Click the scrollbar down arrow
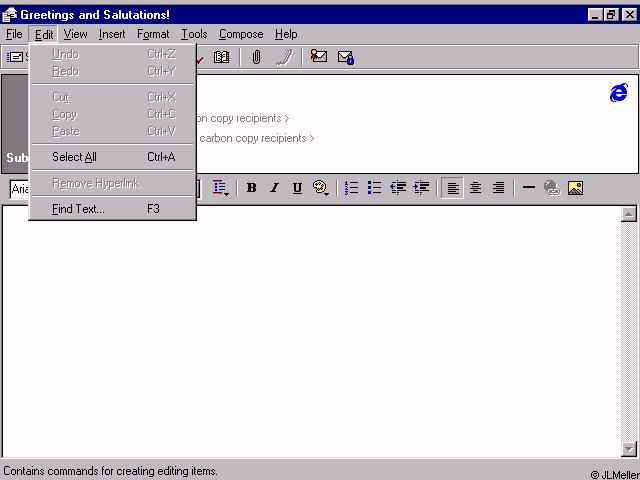Image resolution: width=640 pixels, height=480 pixels. (629, 449)
